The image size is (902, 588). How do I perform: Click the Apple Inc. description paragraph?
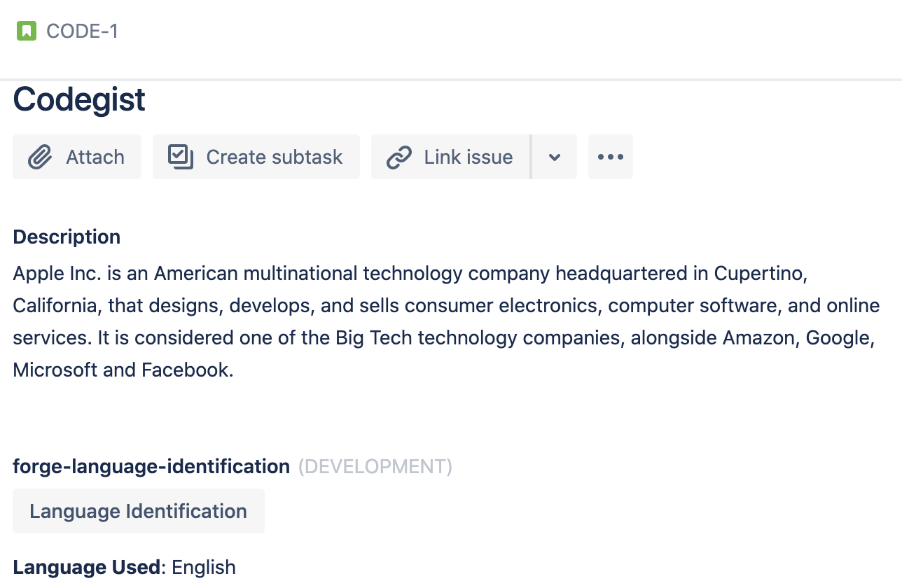pyautogui.click(x=446, y=321)
